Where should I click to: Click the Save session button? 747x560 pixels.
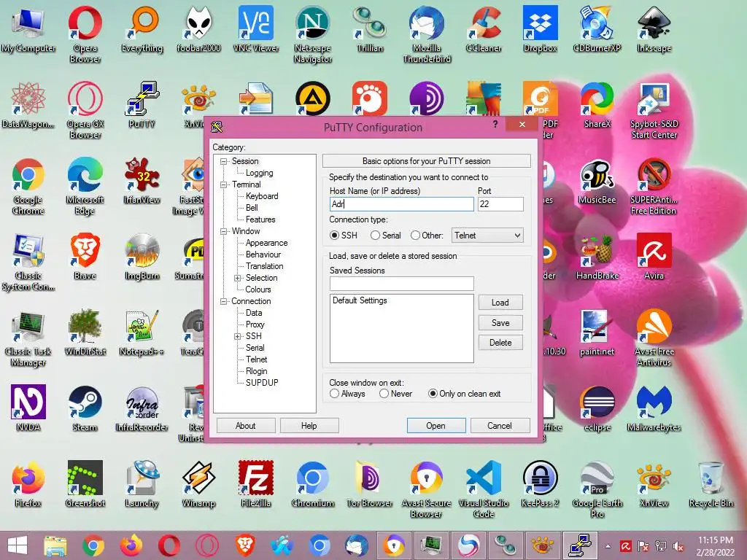click(500, 323)
